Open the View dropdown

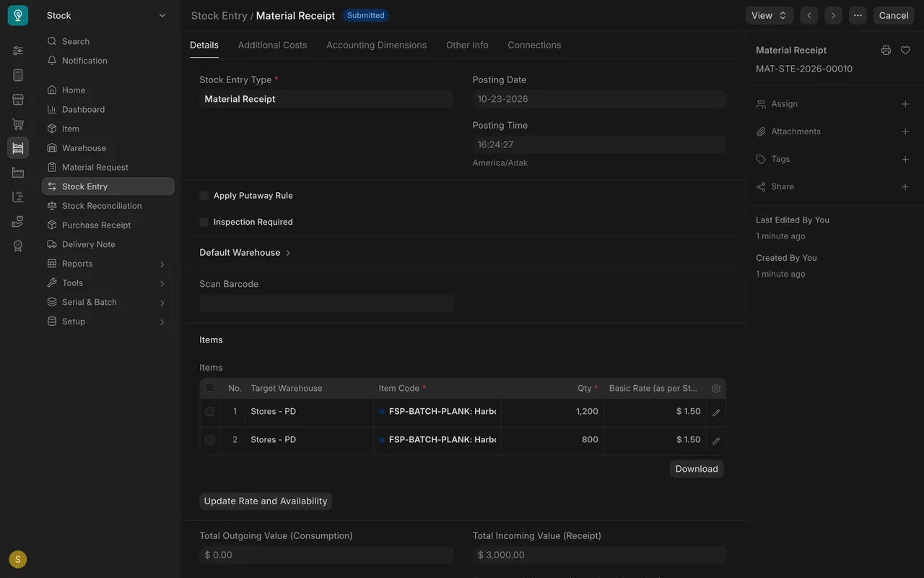point(770,15)
